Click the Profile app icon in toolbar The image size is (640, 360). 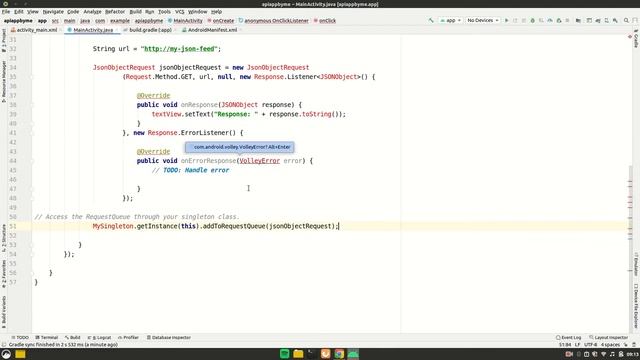(550, 20)
